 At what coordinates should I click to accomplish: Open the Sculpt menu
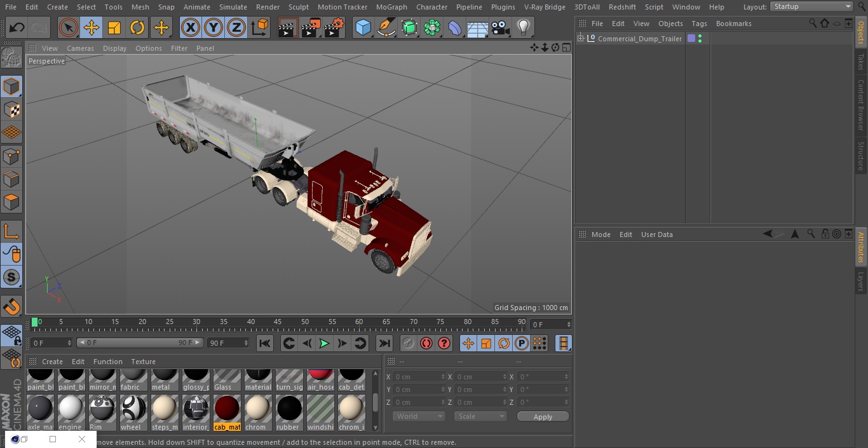[299, 7]
